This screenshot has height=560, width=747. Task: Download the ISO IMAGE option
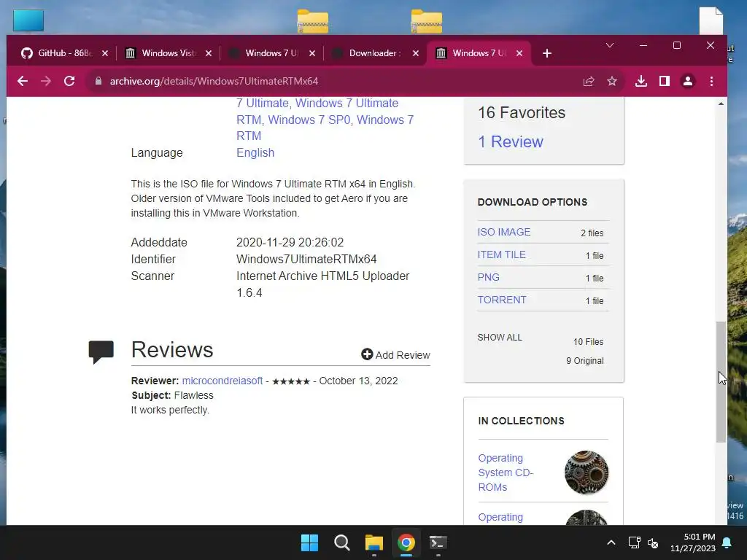[x=504, y=233]
